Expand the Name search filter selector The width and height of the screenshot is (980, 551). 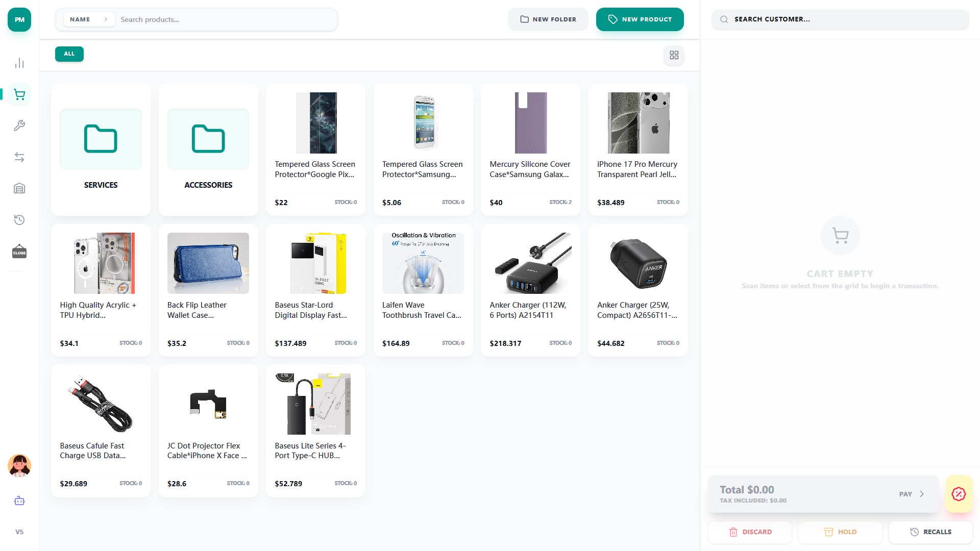point(89,19)
